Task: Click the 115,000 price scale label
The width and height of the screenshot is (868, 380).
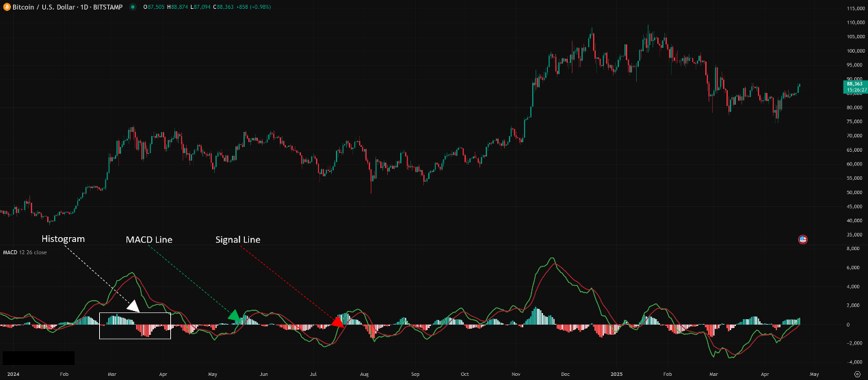Action: tap(855, 8)
